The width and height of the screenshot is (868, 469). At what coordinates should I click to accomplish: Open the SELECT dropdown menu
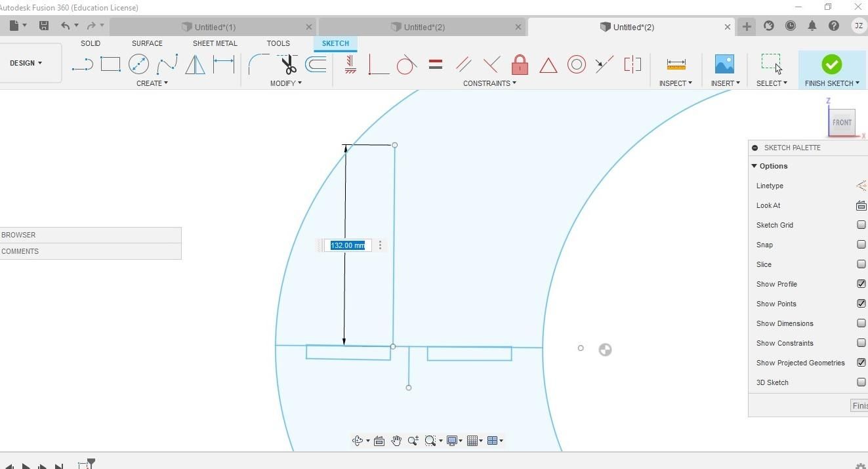772,83
